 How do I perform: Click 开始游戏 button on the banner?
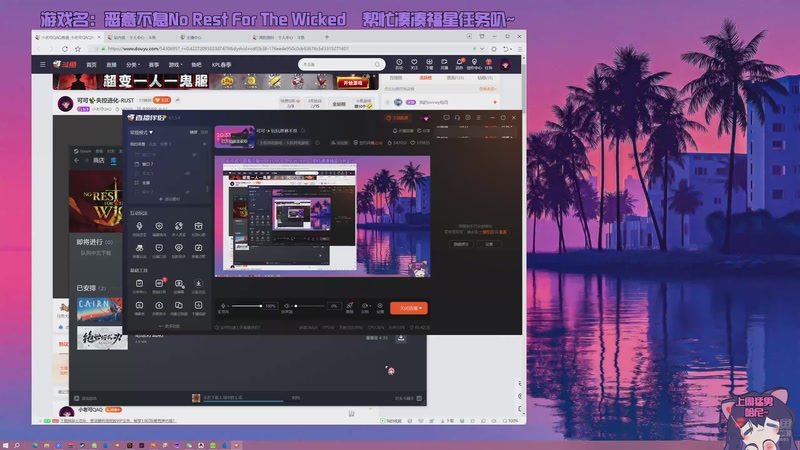click(353, 83)
